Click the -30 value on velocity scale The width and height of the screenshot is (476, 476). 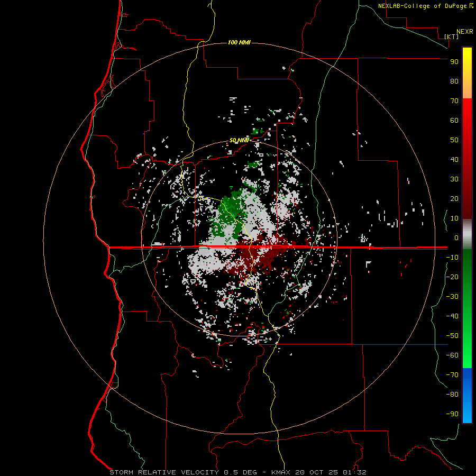point(452,297)
